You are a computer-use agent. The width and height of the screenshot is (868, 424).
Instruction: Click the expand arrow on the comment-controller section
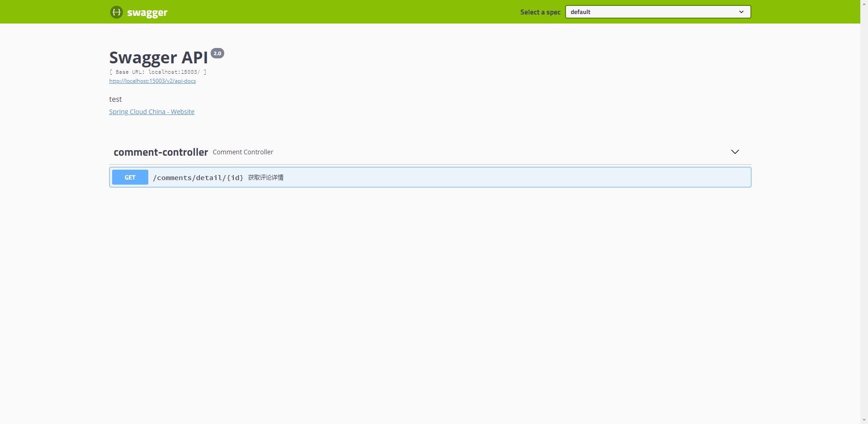click(x=735, y=152)
